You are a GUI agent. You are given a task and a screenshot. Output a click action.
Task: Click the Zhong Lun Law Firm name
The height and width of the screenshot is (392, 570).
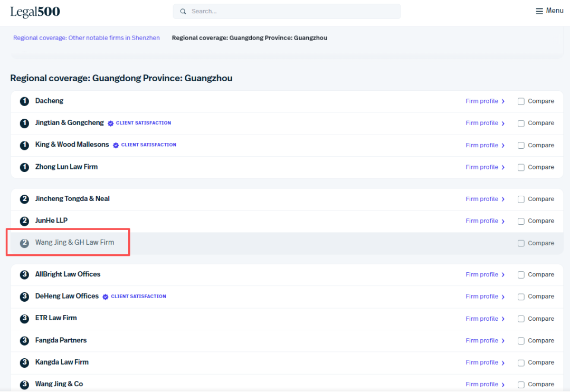(66, 167)
